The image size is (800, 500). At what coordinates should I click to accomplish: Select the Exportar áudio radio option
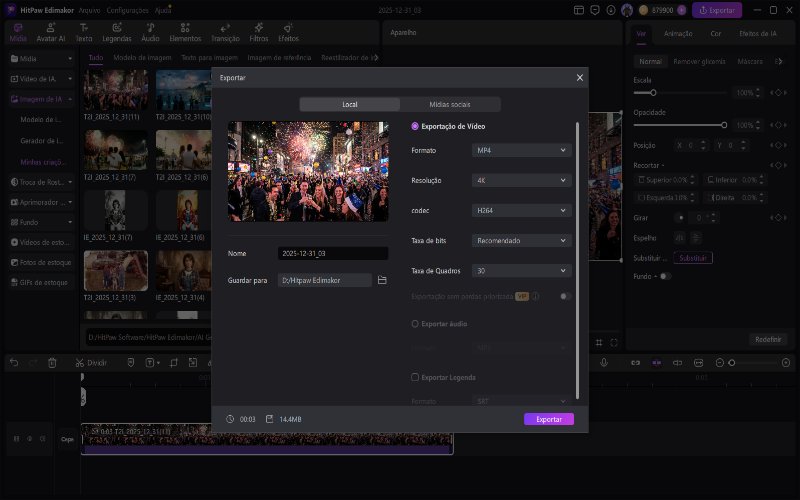coord(415,323)
